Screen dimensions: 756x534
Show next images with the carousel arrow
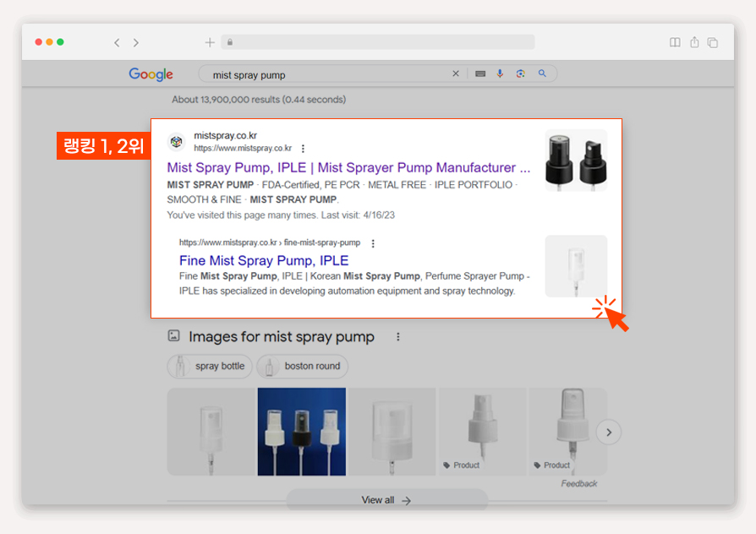pos(609,433)
